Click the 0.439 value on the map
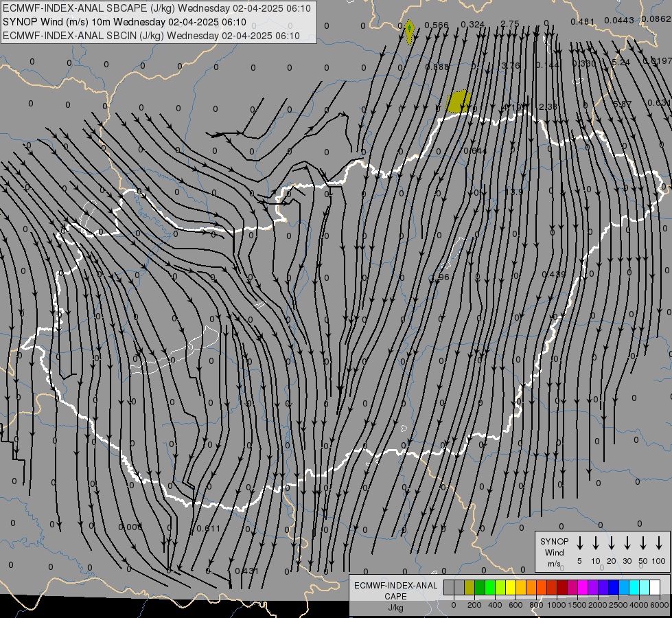 554,274
